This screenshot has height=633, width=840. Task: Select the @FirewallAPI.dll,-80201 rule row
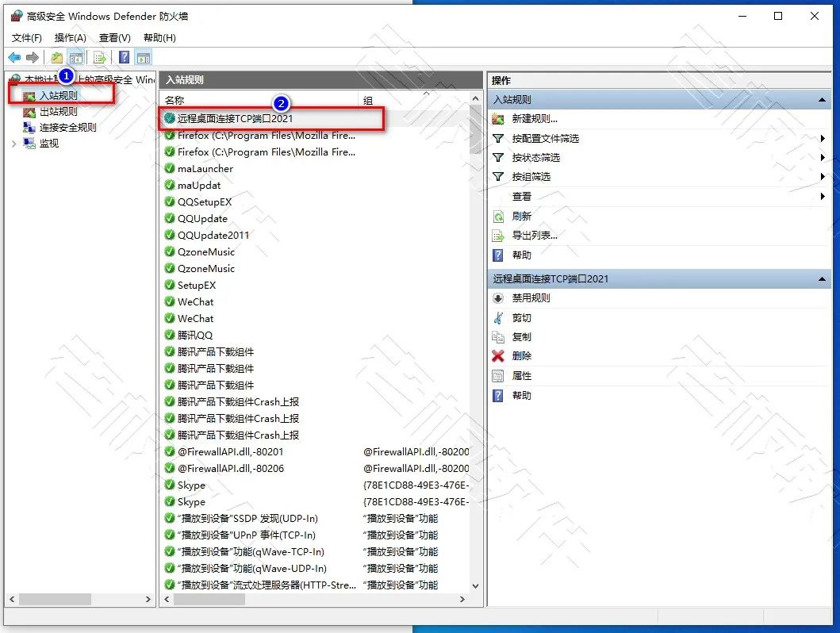point(315,452)
